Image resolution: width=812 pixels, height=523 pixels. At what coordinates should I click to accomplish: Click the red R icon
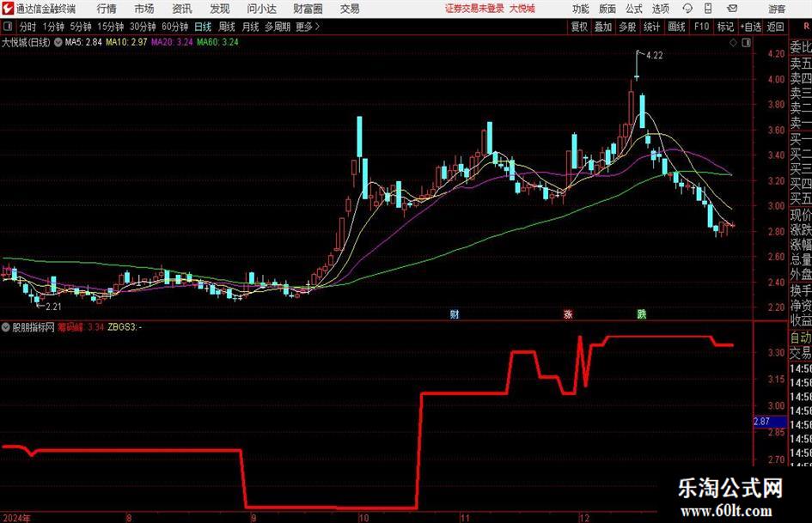coord(806,27)
